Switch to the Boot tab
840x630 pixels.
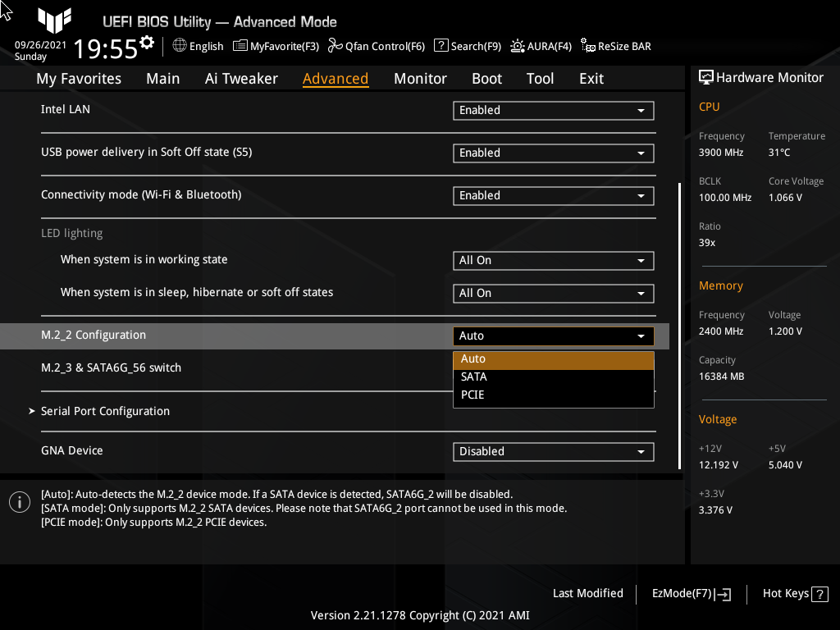[486, 78]
